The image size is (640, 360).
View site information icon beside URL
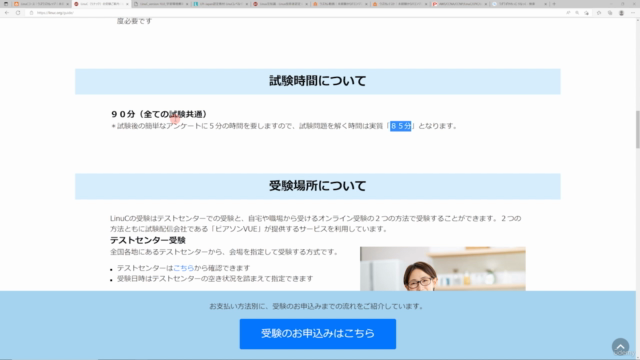(x=31, y=13)
